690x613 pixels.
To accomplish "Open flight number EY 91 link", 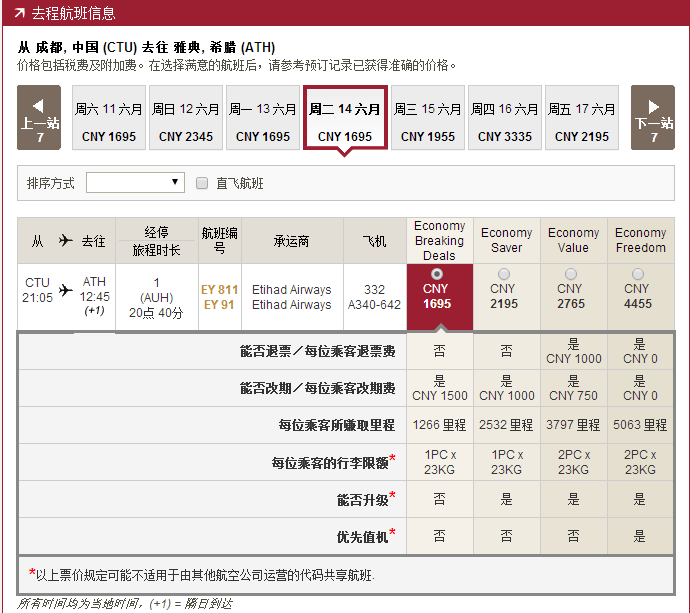I will point(219,305).
